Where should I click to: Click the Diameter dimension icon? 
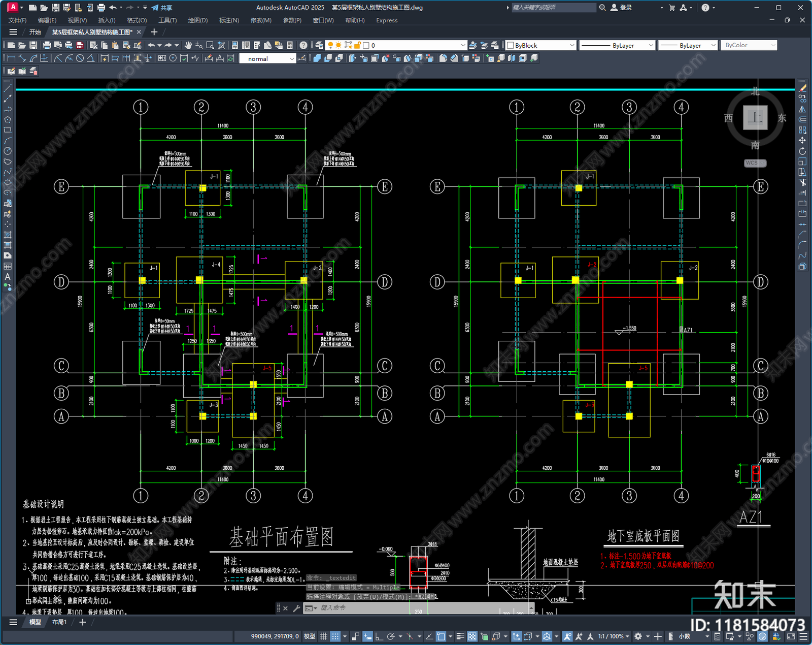coord(80,58)
